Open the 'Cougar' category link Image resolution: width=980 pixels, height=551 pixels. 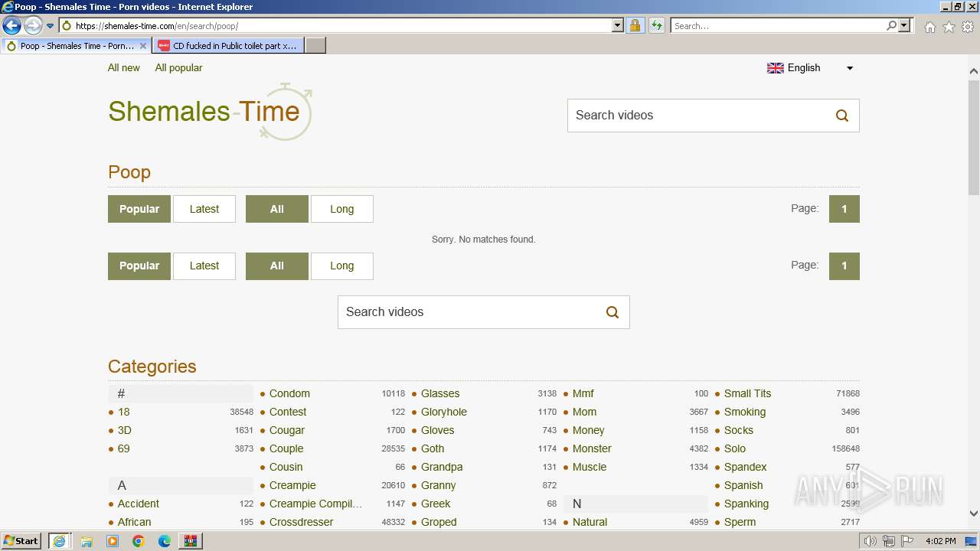(287, 430)
